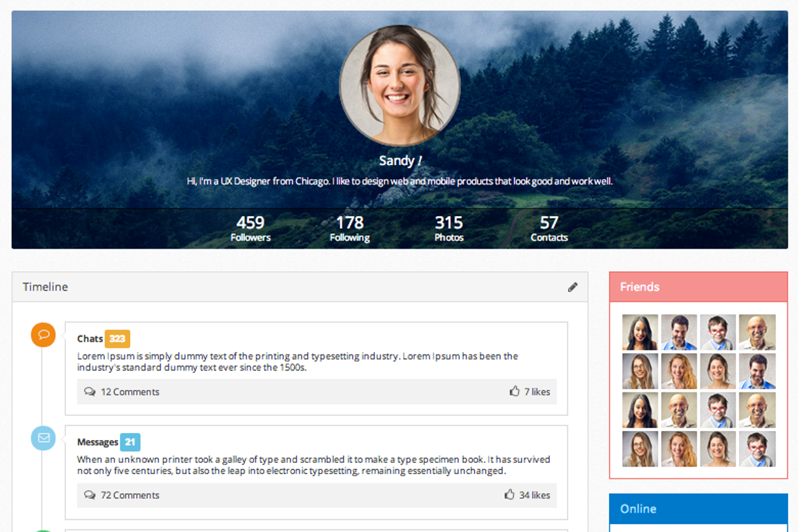798x532 pixels.
Task: Click the pencil edit icon in Timeline header
Action: pos(573,287)
